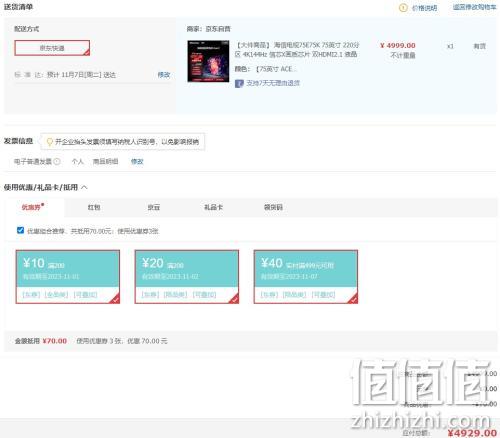Image resolution: width=500 pixels, height=438 pixels.
Task: Deselect the ¥20 coupon card
Action: tap(187, 277)
